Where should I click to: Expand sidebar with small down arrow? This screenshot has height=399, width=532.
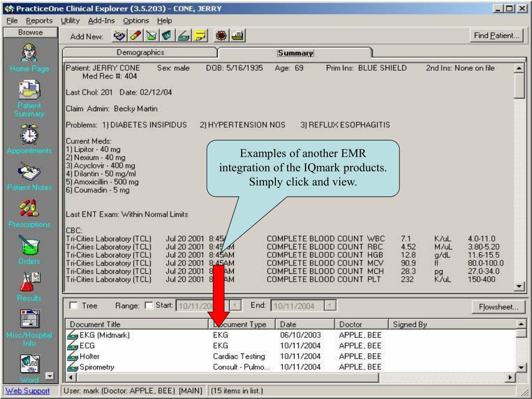click(x=49, y=376)
